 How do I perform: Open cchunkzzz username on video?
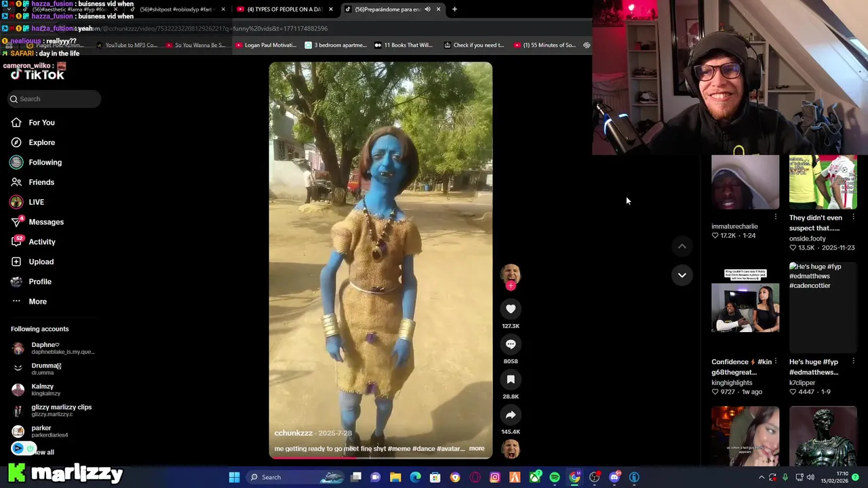(x=294, y=433)
